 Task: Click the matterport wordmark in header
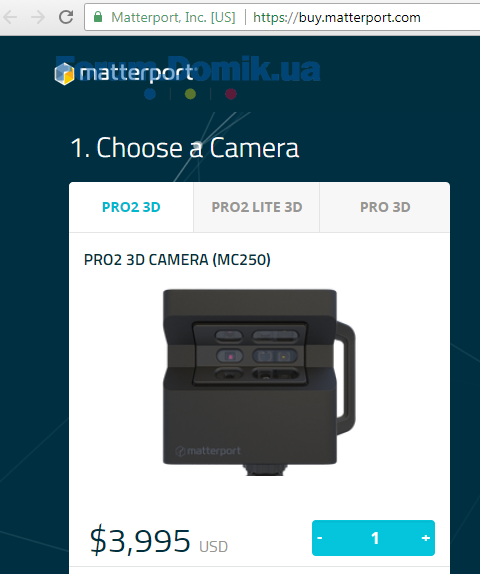tap(136, 73)
